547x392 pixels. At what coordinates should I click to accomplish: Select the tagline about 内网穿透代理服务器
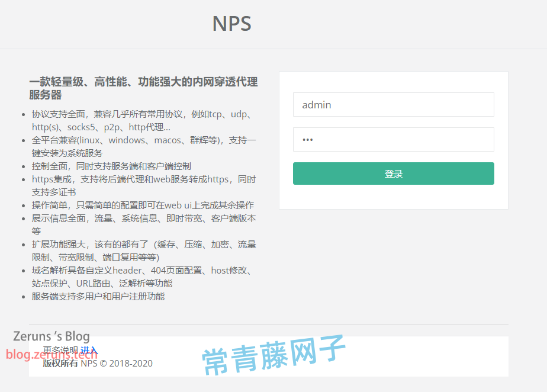[142, 88]
